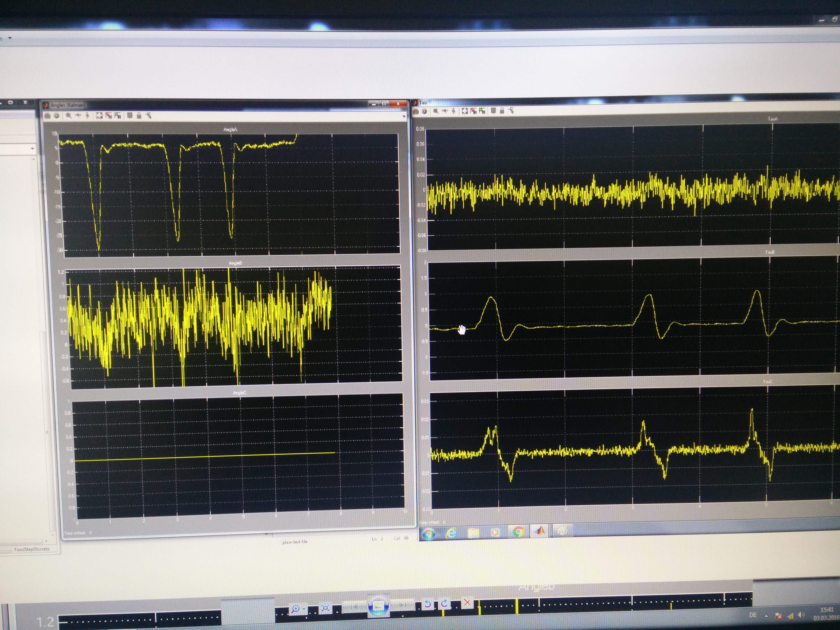Save axes settings in Tau scope
This screenshot has height=630, width=840.
473,111
